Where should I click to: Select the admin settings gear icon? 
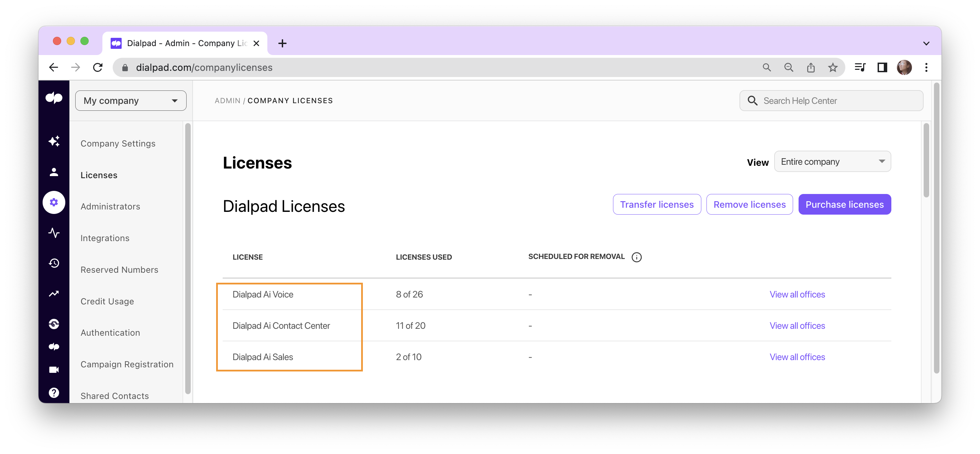(x=54, y=202)
